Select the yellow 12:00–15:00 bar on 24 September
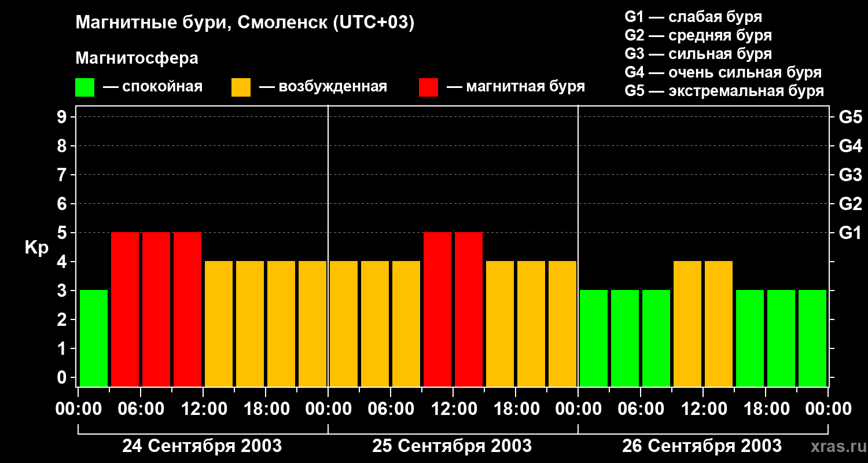Viewport: 868px width, 463px height. click(219, 324)
